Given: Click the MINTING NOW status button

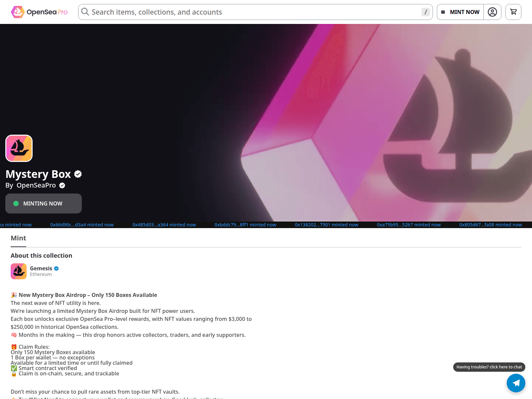Looking at the screenshot, I should pos(44,203).
